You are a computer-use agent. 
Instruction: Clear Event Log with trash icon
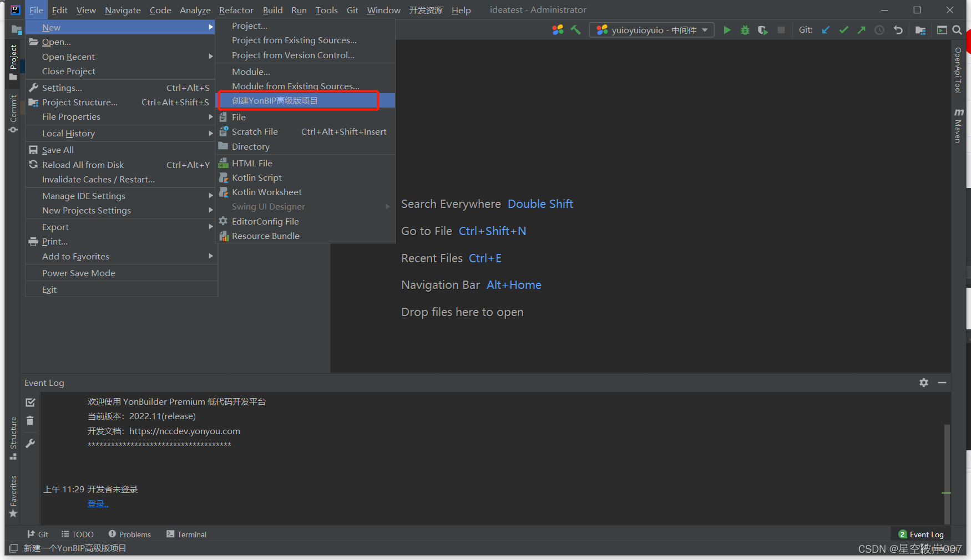(x=31, y=421)
